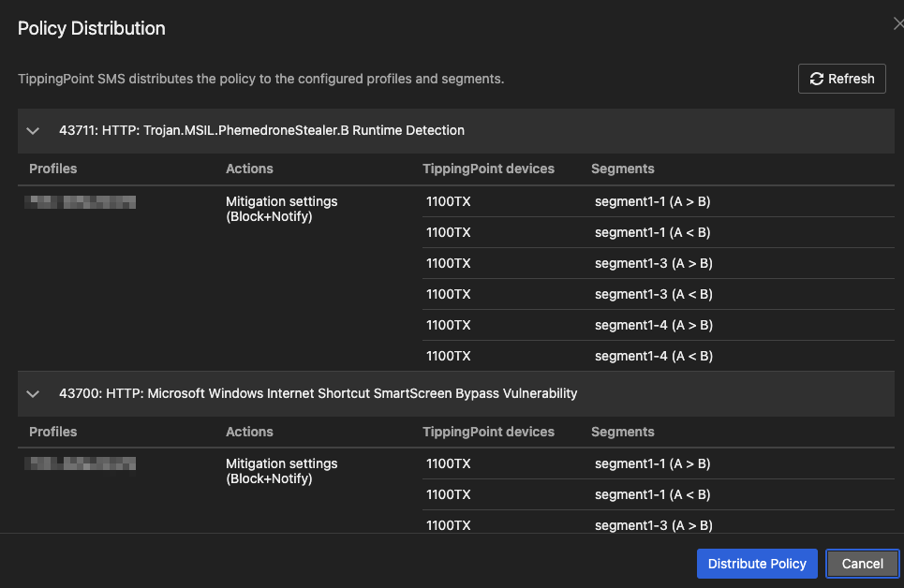Click the blurred profile name under filter 43700
The height and width of the screenshot is (588, 904).
point(81,463)
